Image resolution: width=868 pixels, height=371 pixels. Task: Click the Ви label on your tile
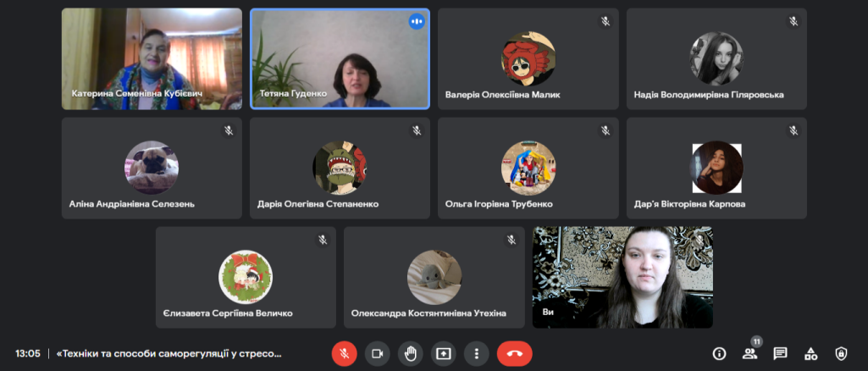coord(548,311)
